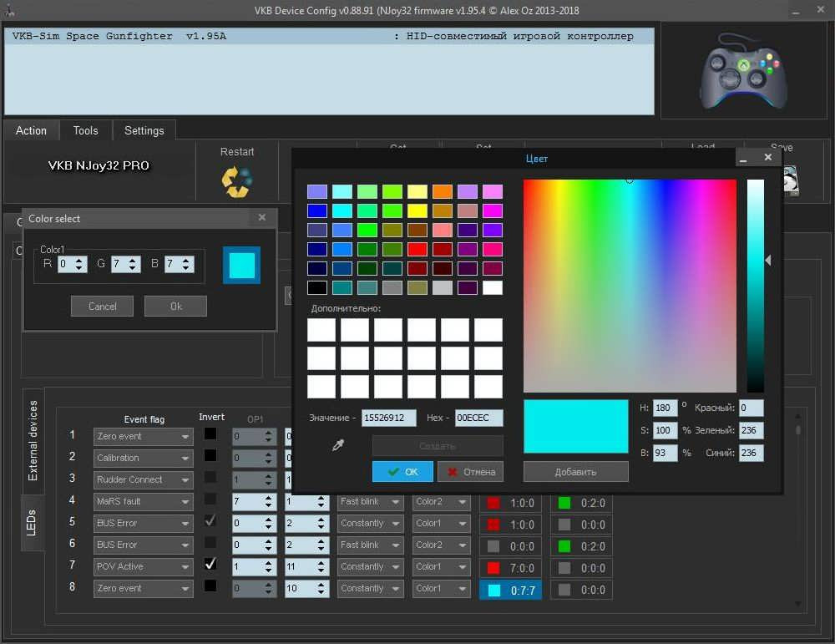
Task: Open the Tools tab
Action: coord(86,130)
